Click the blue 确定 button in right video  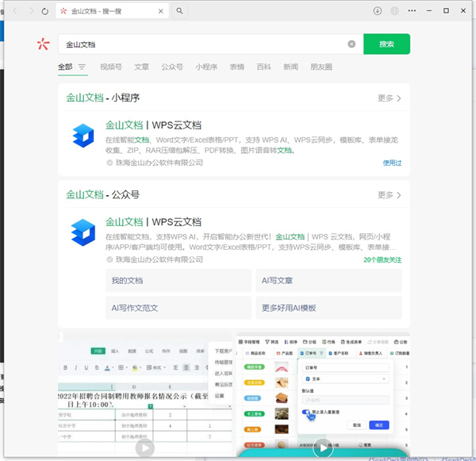pyautogui.click(x=379, y=425)
